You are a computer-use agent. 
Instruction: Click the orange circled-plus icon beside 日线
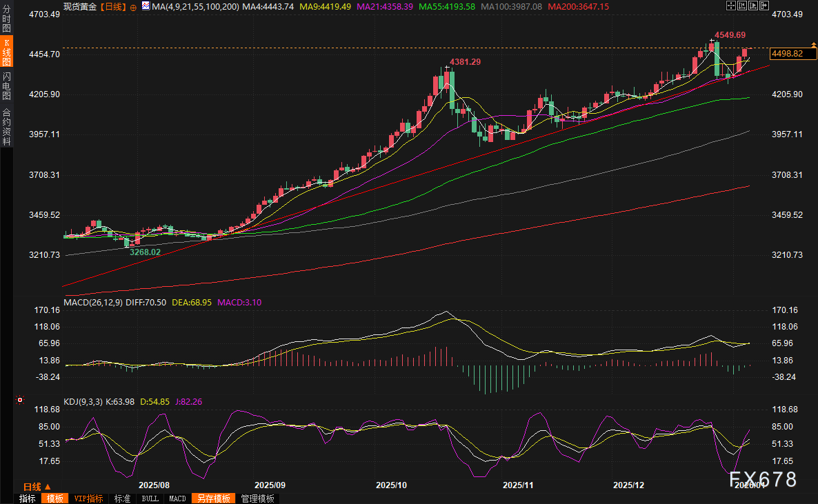coord(133,6)
